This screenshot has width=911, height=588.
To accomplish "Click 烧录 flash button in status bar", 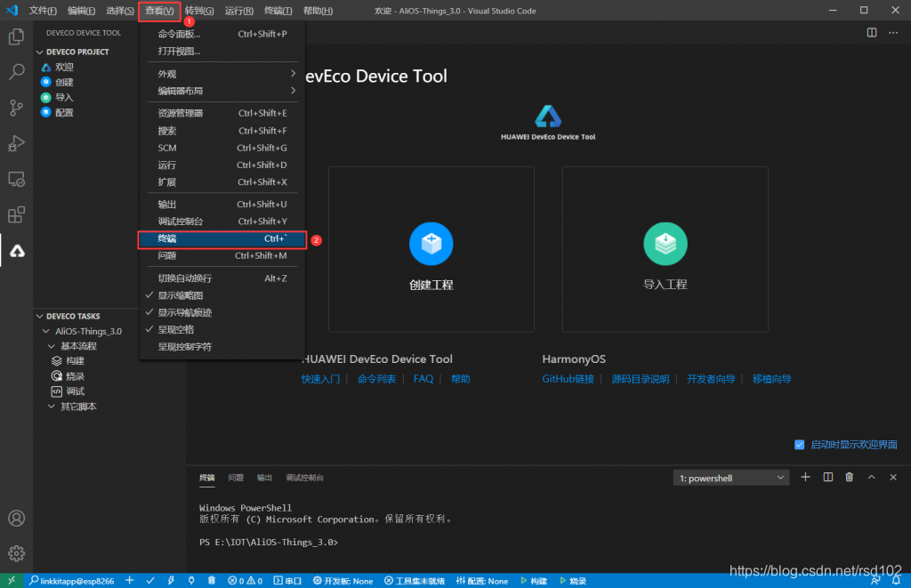I will tap(573, 581).
